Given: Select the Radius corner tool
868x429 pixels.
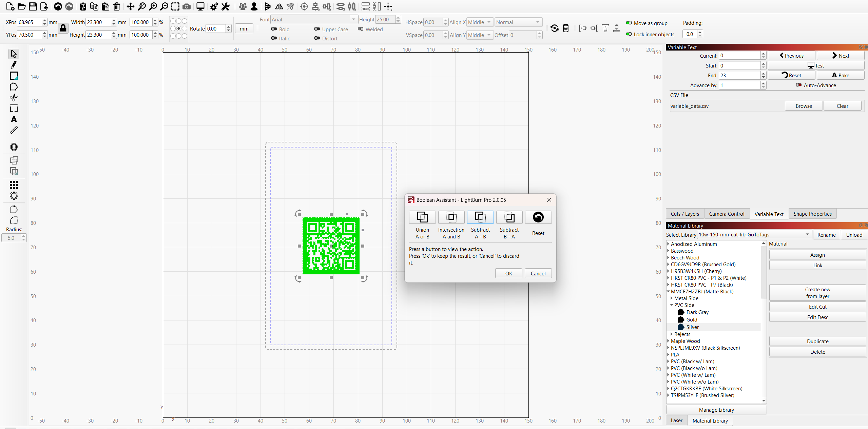Looking at the screenshot, I should point(14,220).
